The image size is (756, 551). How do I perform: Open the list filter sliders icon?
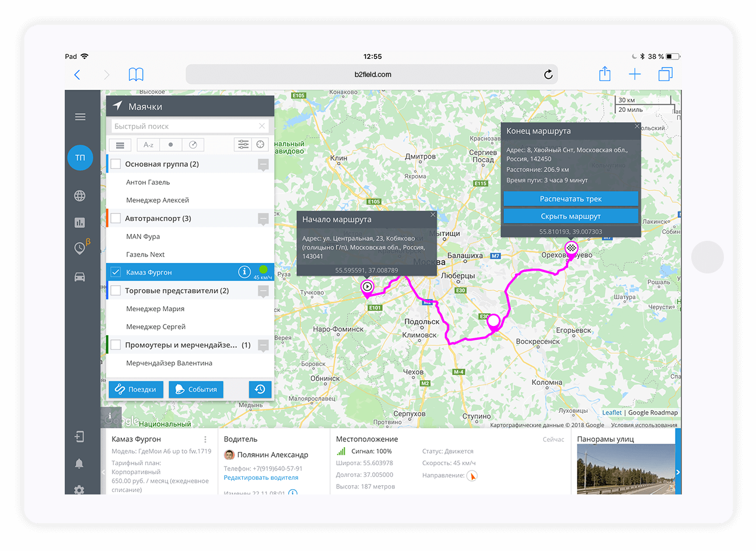(243, 144)
